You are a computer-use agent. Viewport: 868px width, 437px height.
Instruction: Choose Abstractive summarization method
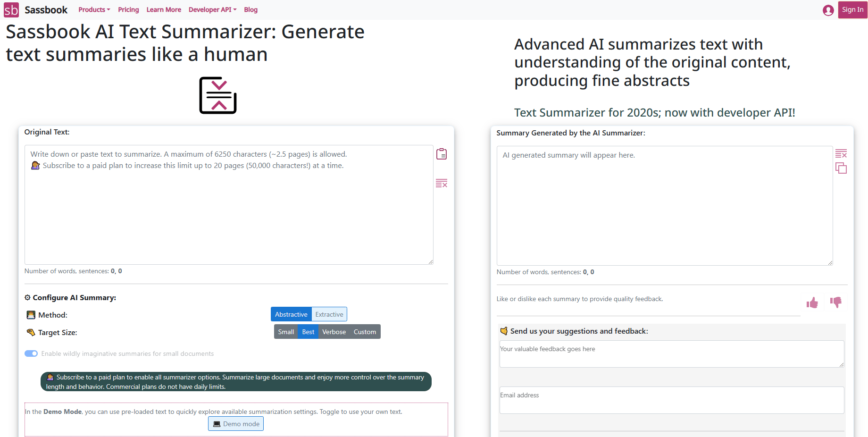[291, 315]
